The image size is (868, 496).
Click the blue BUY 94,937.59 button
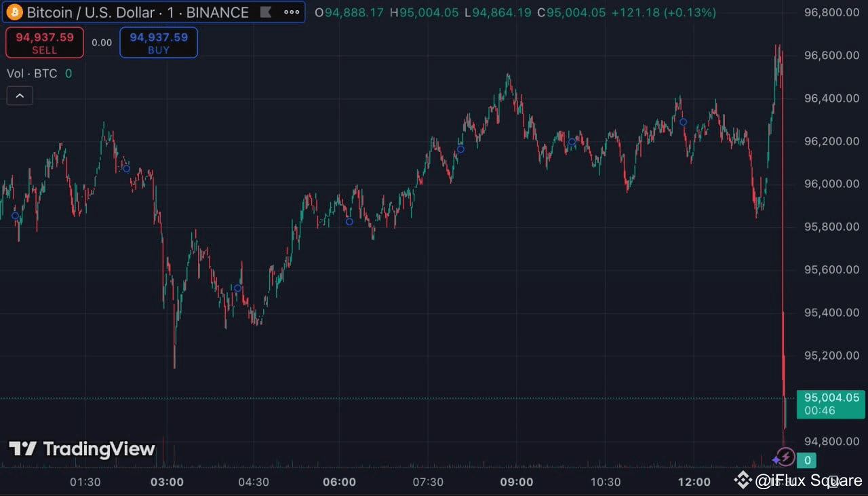[x=159, y=42]
